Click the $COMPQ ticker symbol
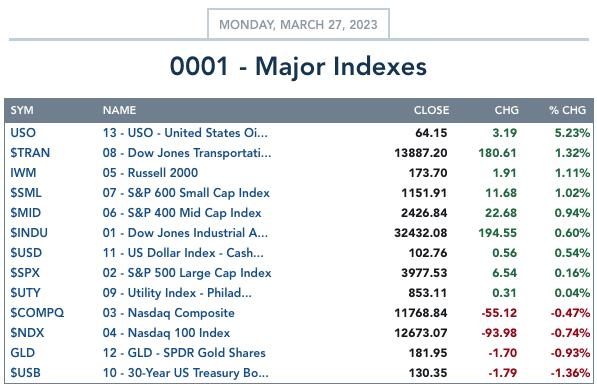This screenshot has height=387, width=597. [x=37, y=313]
